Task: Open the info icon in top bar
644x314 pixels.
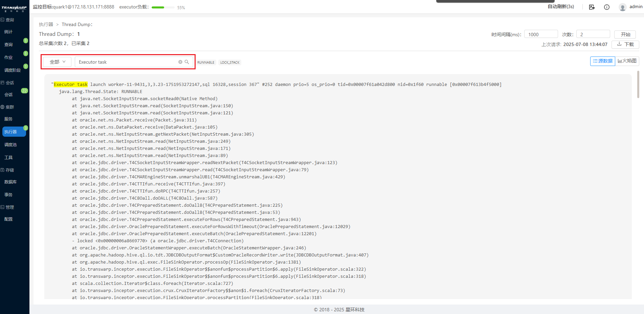Action: pos(606,7)
